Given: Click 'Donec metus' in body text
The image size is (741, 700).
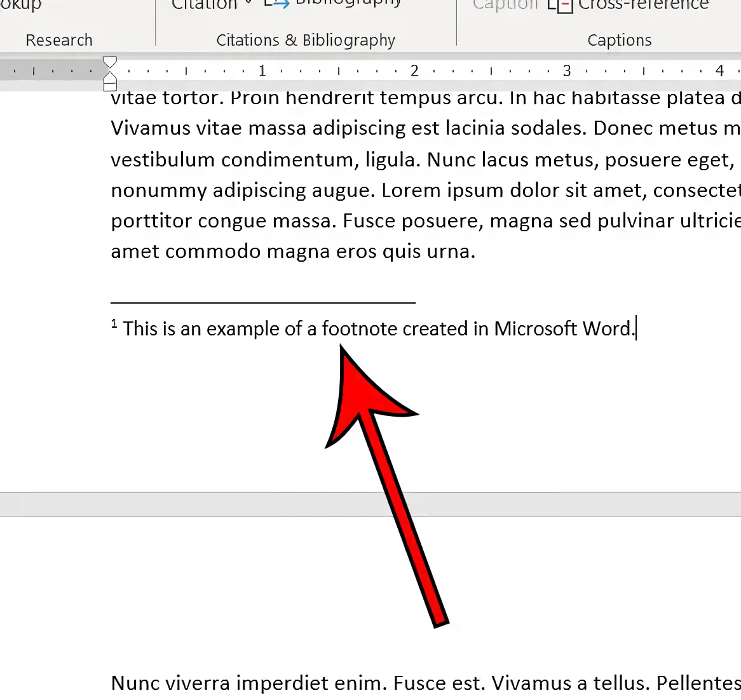Looking at the screenshot, I should [655, 128].
